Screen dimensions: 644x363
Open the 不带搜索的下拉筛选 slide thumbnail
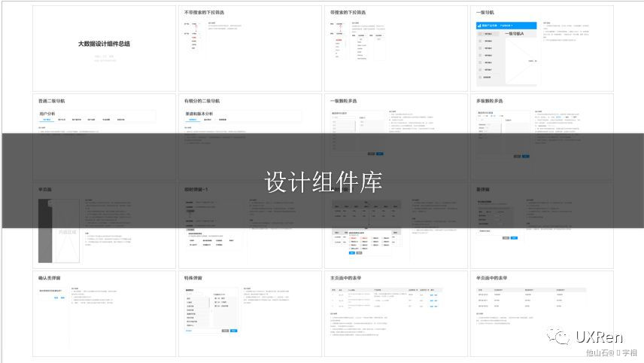click(x=250, y=48)
